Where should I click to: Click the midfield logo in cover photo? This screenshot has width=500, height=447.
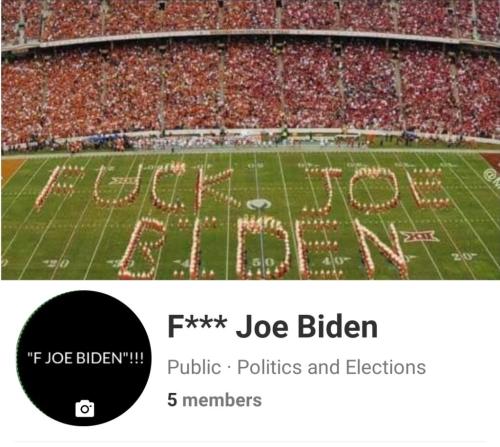pos(259,204)
